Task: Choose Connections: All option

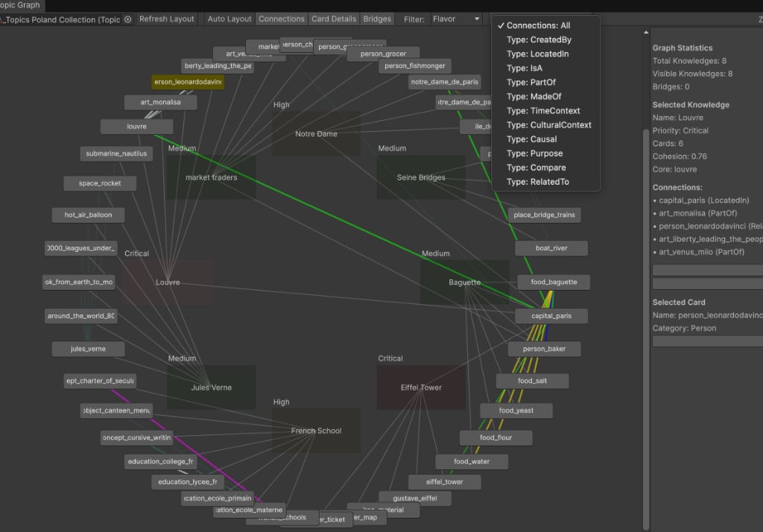Action: click(539, 25)
